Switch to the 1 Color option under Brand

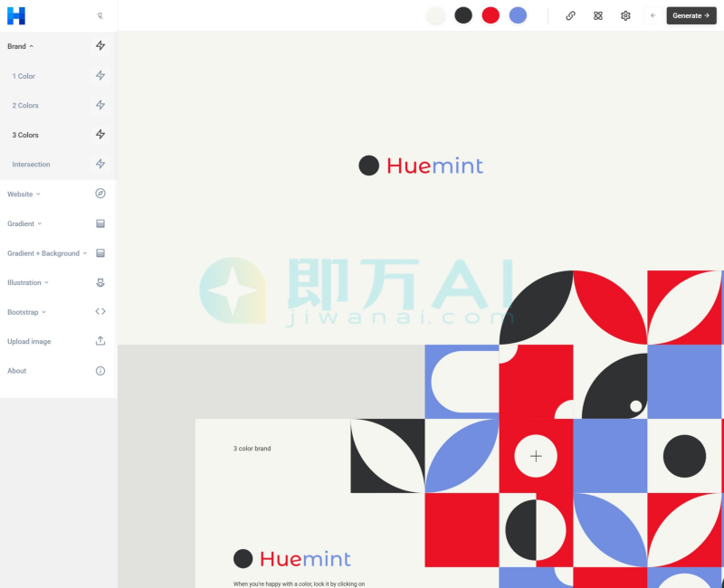click(x=24, y=76)
